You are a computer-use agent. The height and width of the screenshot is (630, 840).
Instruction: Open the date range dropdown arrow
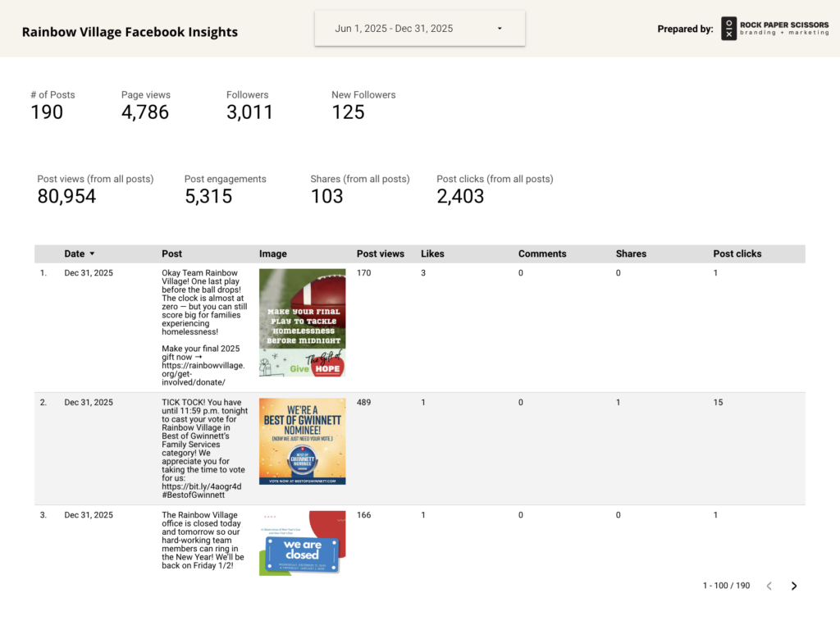click(x=500, y=29)
